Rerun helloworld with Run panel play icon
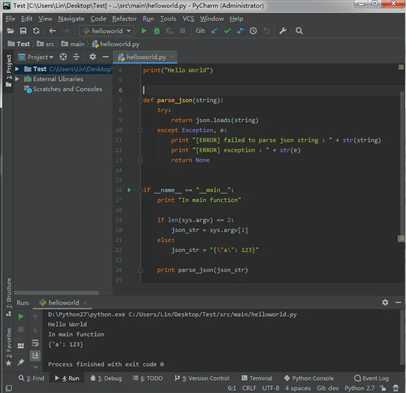Viewport: 406px width, 393px height. click(x=20, y=316)
